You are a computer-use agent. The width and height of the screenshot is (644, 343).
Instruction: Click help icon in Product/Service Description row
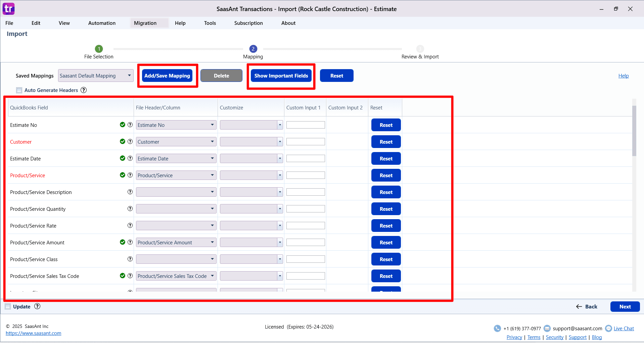click(x=130, y=192)
